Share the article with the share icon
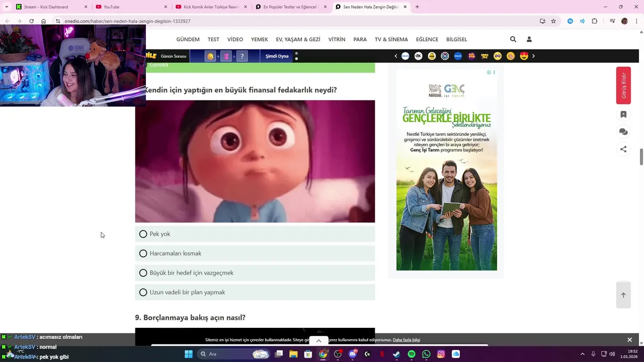644x362 pixels. coord(623,149)
